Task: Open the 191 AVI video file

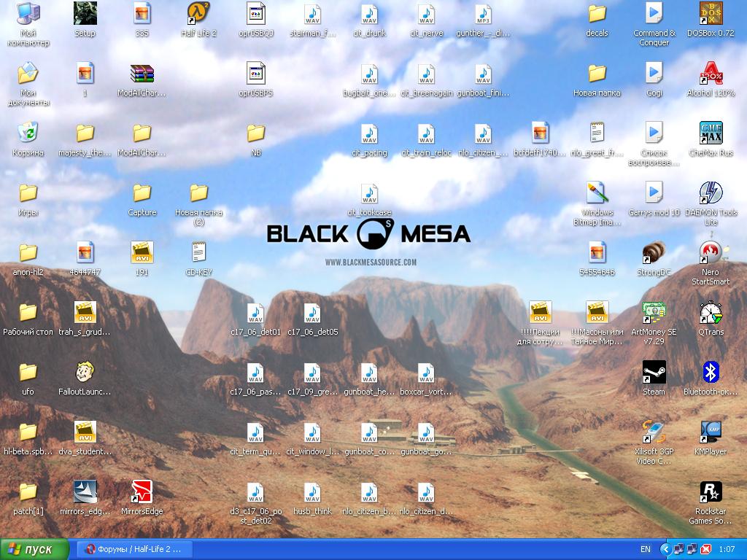Action: pyautogui.click(x=142, y=252)
